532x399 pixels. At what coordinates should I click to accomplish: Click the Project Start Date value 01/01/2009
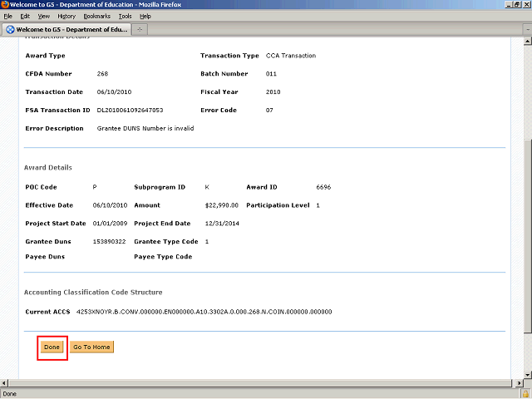point(110,224)
